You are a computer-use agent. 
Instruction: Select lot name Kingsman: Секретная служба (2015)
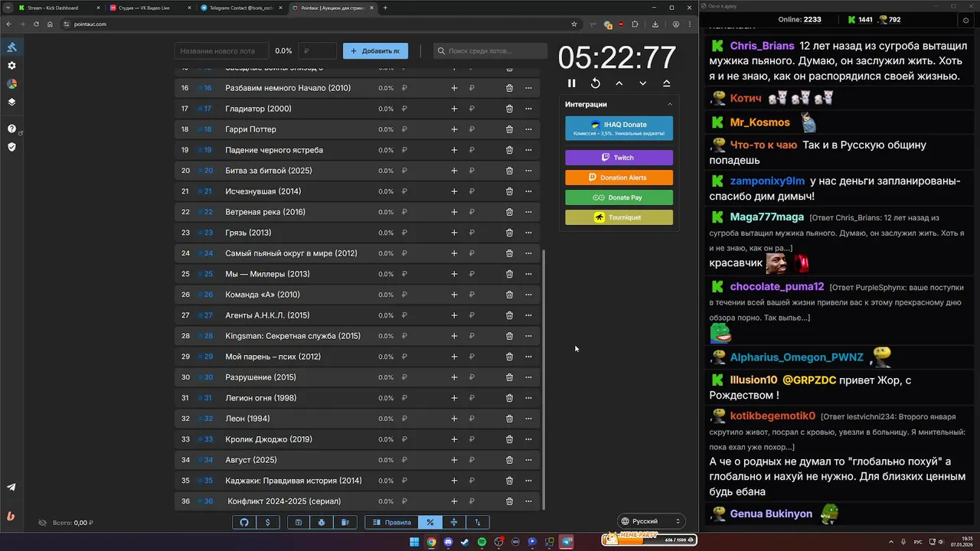click(x=292, y=336)
